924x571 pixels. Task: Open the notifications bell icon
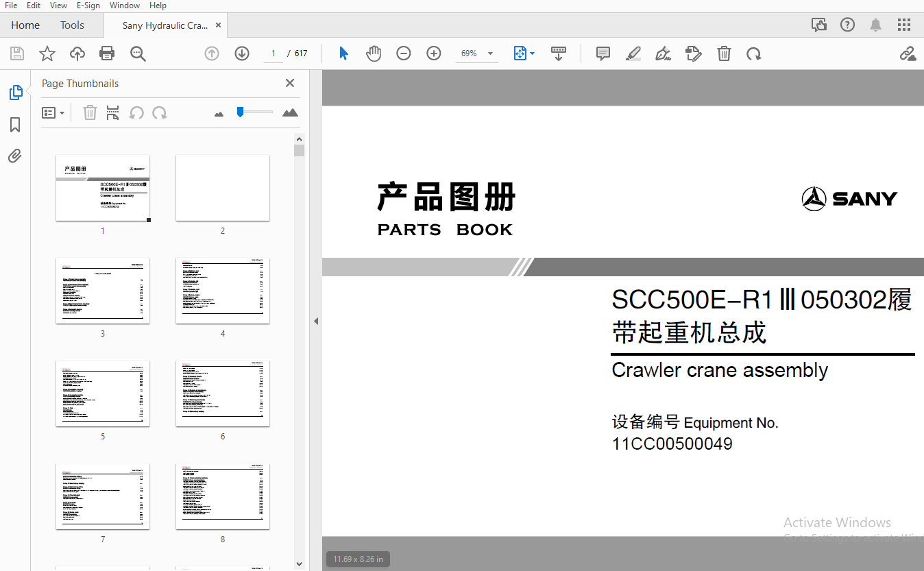coord(876,25)
